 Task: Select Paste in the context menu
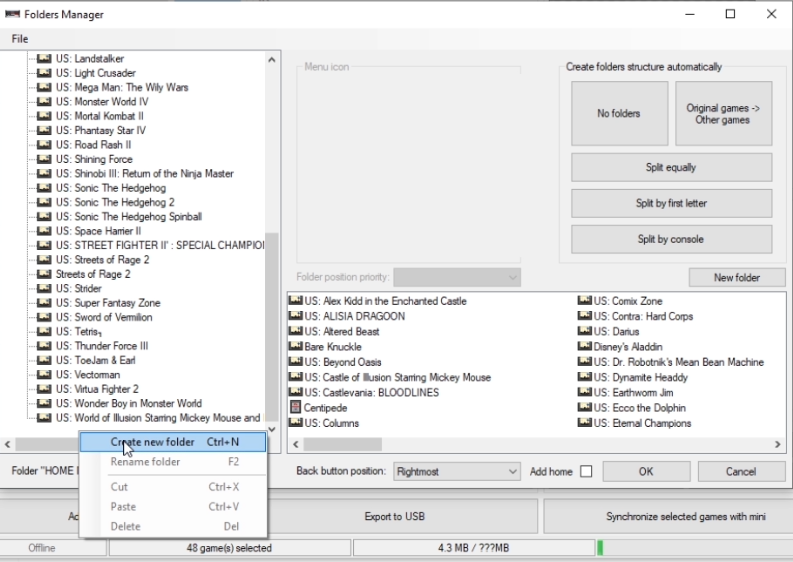coord(173,506)
